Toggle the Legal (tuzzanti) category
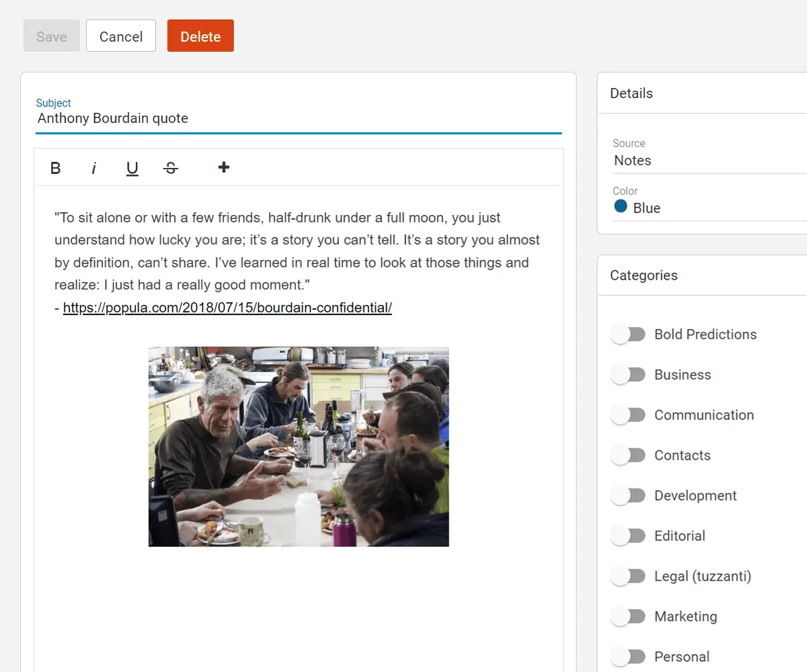 [x=628, y=577]
